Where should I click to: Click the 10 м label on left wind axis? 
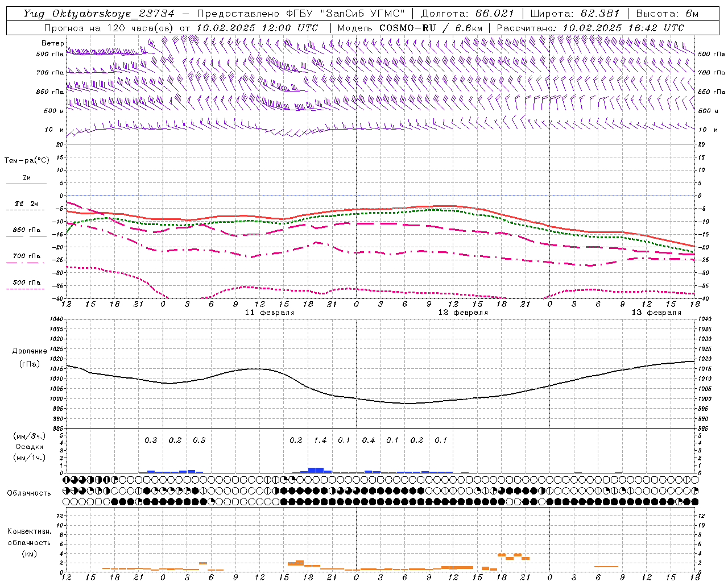(55, 130)
